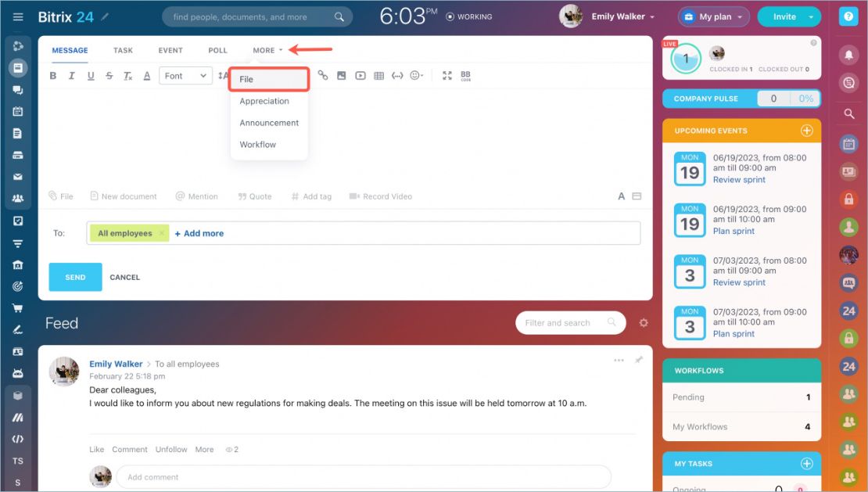Choose Announcement from the More menu
This screenshot has height=492, width=868.
(268, 123)
